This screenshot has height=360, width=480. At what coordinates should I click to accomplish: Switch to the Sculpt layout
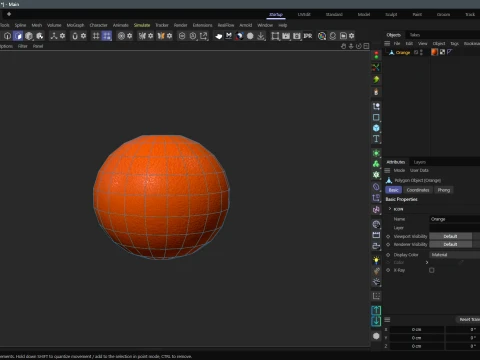pos(391,14)
